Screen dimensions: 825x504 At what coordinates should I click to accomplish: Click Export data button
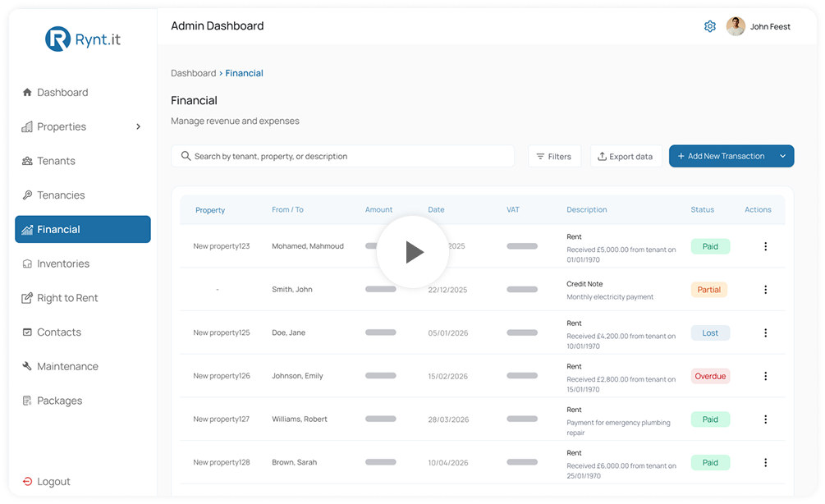tap(626, 156)
